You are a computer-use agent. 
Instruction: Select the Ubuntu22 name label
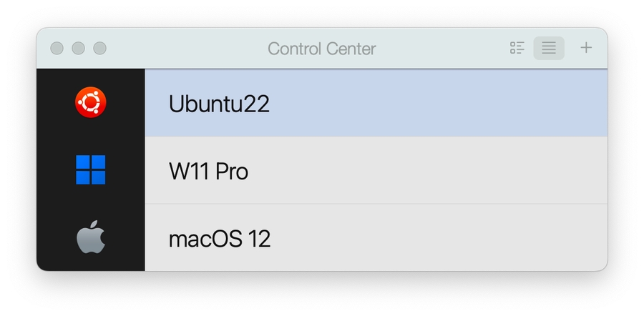click(219, 104)
